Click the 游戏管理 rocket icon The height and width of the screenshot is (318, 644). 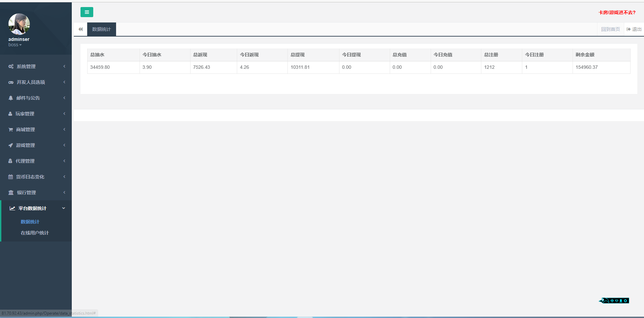(11, 145)
